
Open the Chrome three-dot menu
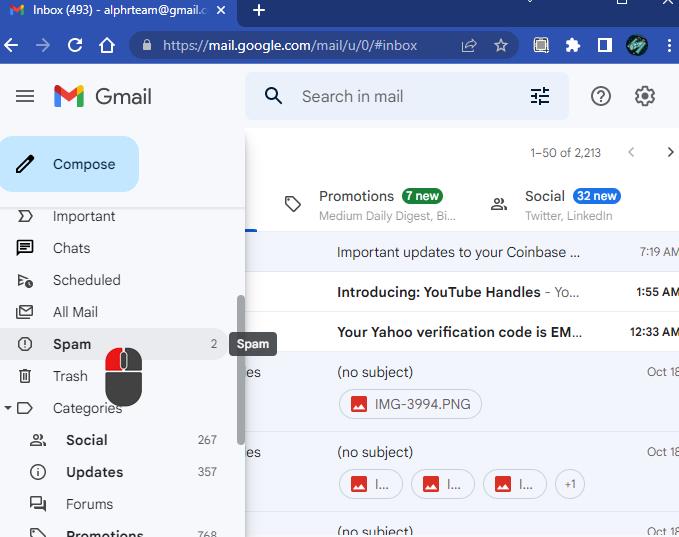coord(669,45)
